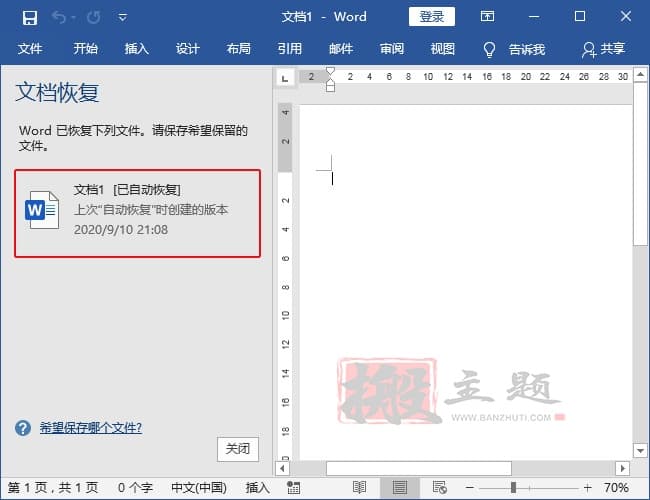This screenshot has width=650, height=500.
Task: Switch to the 插入 ribbon tab
Action: 136,49
